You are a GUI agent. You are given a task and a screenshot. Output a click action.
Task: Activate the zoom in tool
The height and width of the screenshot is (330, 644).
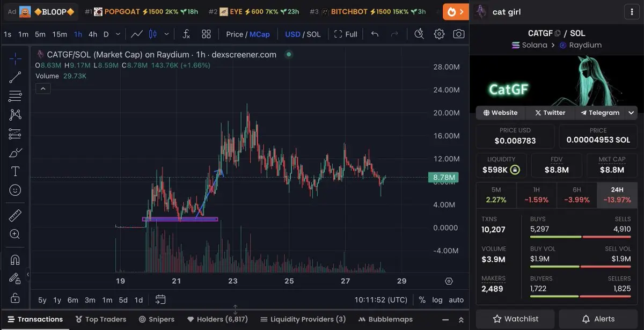15,234
